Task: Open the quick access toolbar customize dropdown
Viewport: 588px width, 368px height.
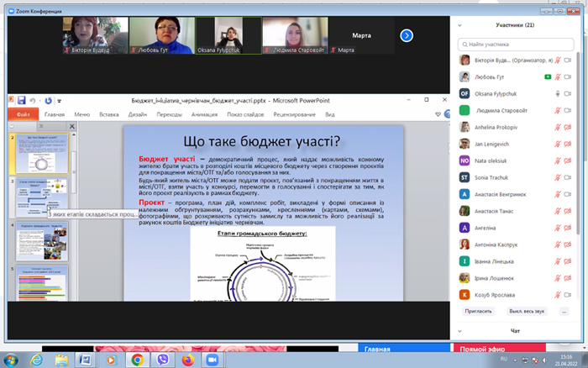Action: coord(60,101)
